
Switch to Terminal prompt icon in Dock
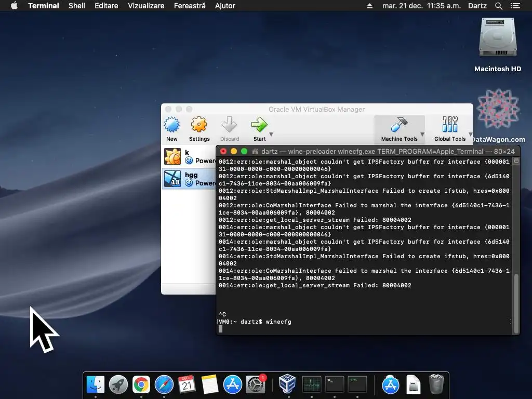pyautogui.click(x=334, y=385)
